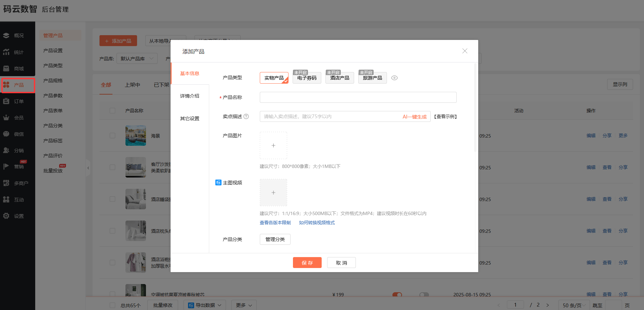Select the 微信 sidebar icon
Screen dimensions: 644x310
[17, 134]
